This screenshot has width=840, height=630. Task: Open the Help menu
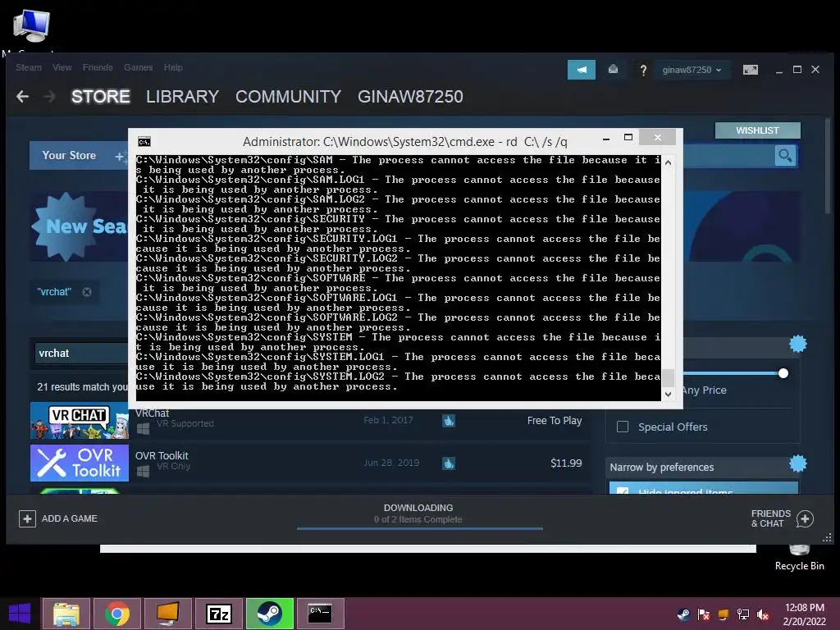[173, 67]
